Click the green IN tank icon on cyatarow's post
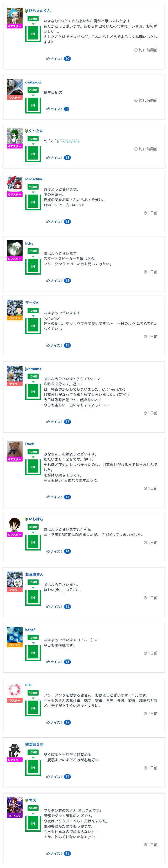The image size is (168, 868). coord(33,105)
